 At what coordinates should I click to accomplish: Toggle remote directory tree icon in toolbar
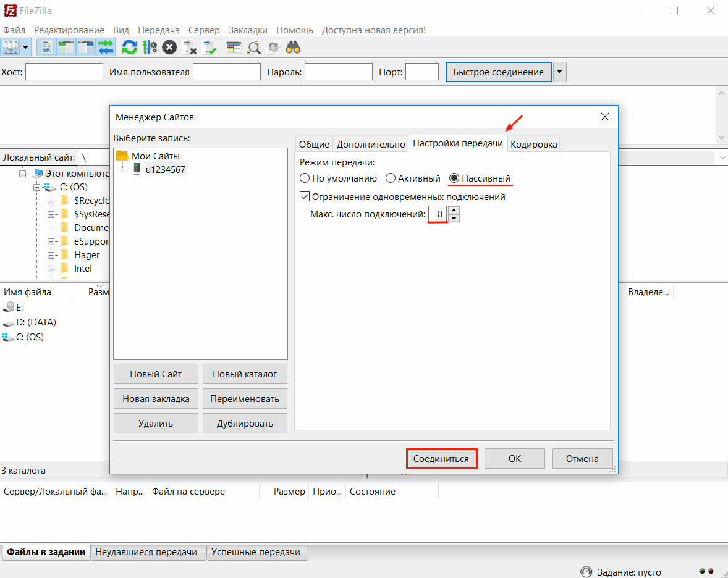(86, 48)
